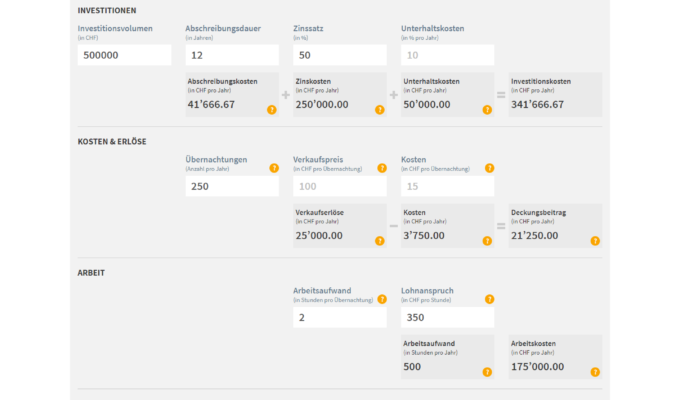Edit the Übernachtungen input showing 250
Viewport: 680px width, 400px height.
point(232,186)
